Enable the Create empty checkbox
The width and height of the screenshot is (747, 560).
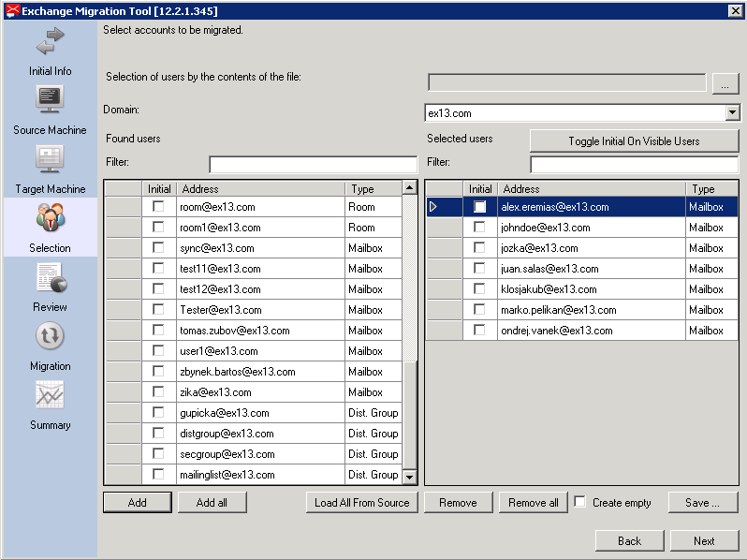pos(579,502)
